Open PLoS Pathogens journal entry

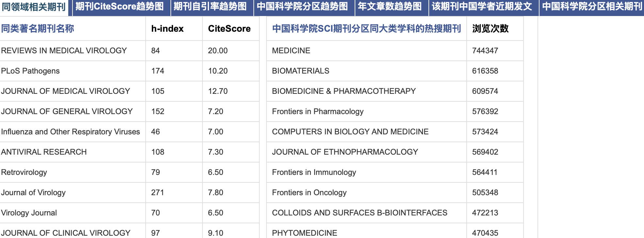pyautogui.click(x=30, y=71)
